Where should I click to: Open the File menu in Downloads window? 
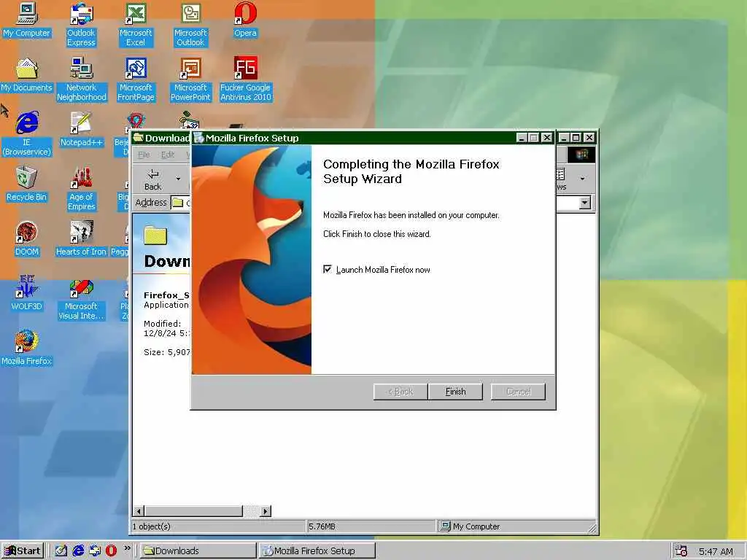point(144,155)
